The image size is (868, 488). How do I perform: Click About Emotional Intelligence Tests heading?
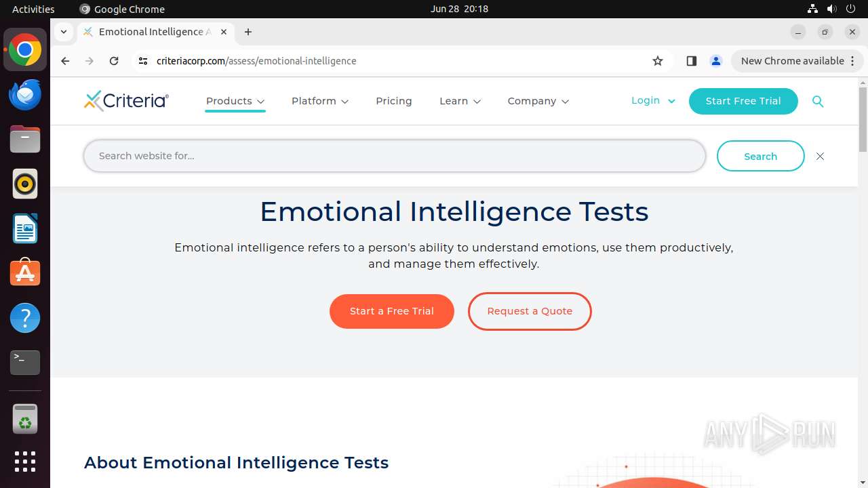[x=236, y=462]
